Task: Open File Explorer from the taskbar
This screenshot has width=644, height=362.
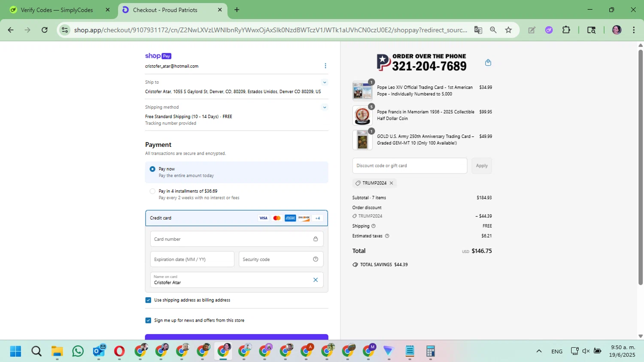Action: pos(57,351)
